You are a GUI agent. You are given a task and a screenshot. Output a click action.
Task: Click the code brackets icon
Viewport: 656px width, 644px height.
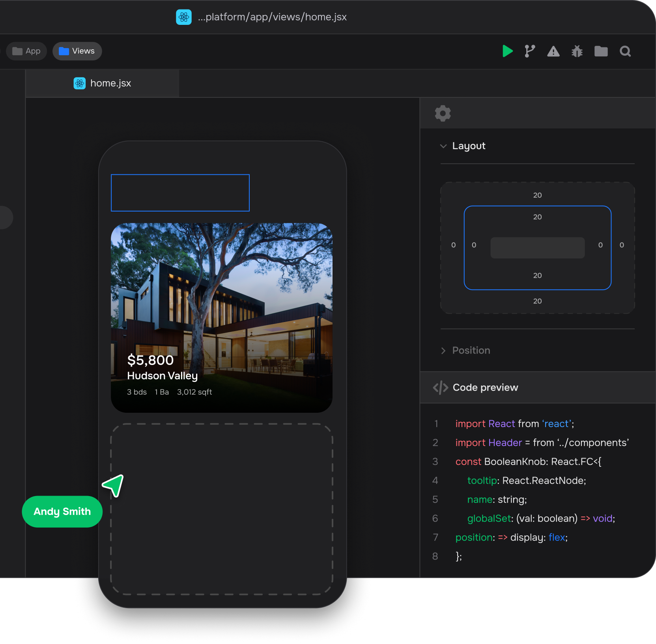[440, 388]
